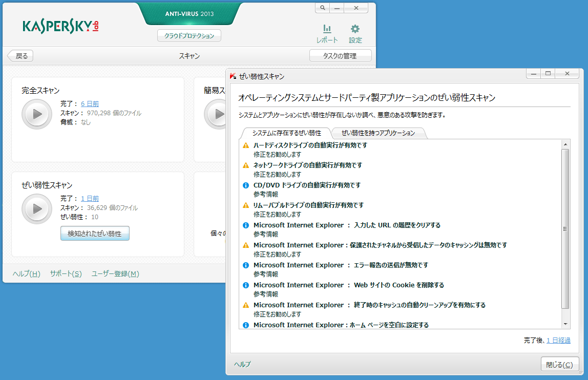Click the search magnifier icon in title bar
Viewport: 588px width, 380px height.
(x=323, y=8)
